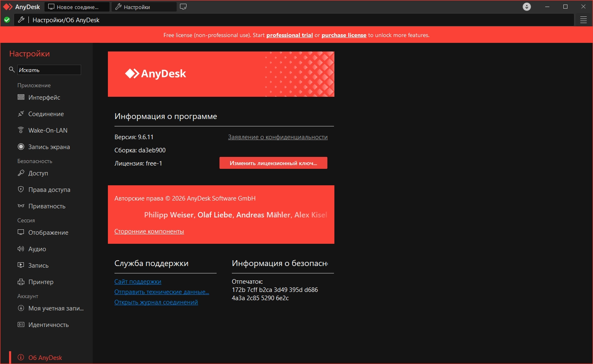Click the wrench icon in the address bar

point(21,20)
